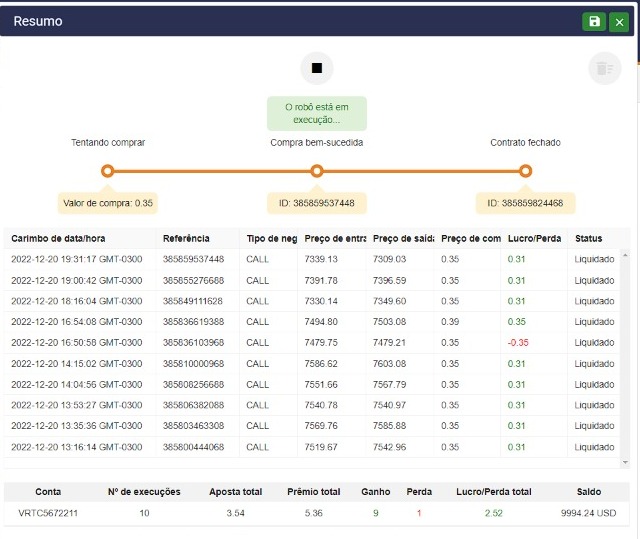Click the Compra bem-sucedida timeline circle
This screenshot has width=640, height=539.
click(317, 171)
